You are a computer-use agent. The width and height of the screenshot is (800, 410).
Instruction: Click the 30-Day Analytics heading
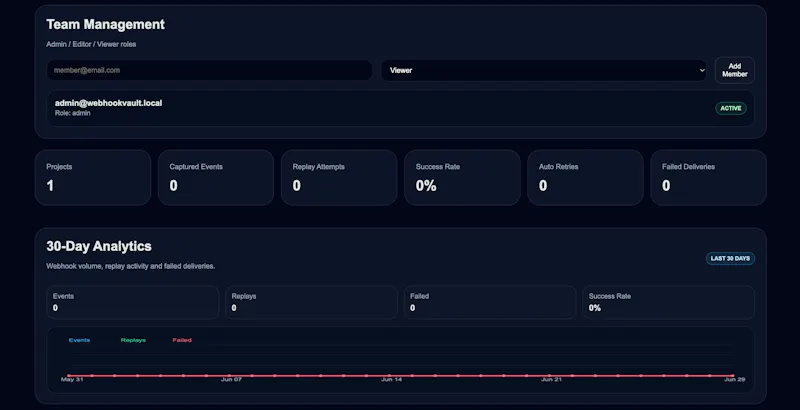point(99,246)
